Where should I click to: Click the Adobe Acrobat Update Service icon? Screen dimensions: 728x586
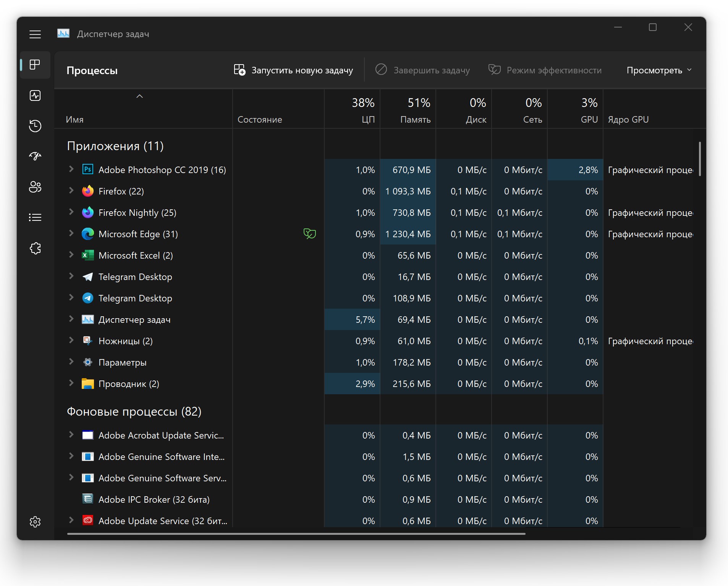pyautogui.click(x=88, y=435)
